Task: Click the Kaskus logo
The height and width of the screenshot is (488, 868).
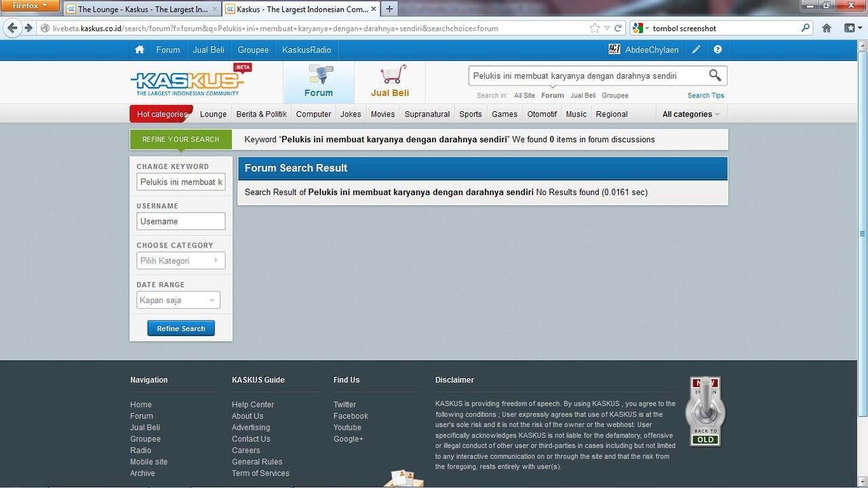Action: click(191, 81)
